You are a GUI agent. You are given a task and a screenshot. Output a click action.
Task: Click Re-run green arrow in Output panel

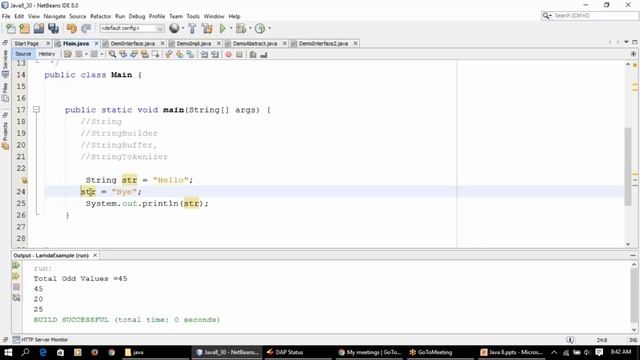point(16,265)
